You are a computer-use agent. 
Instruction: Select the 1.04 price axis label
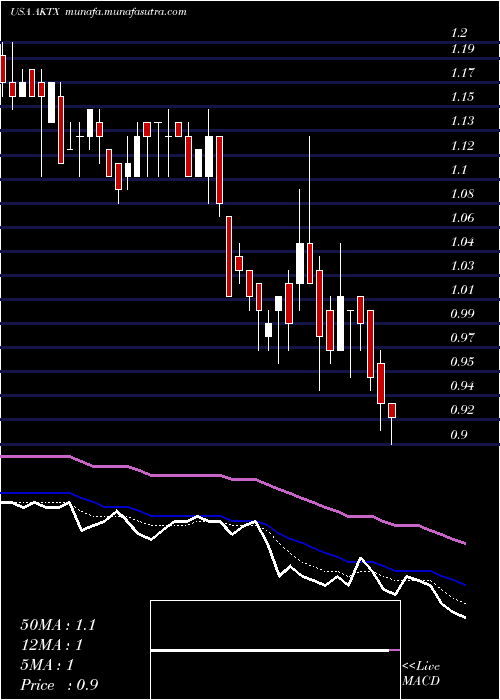463,242
